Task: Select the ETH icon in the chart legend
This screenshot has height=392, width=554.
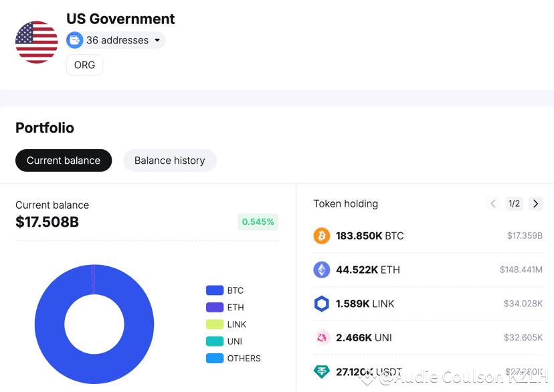Action: (214, 307)
